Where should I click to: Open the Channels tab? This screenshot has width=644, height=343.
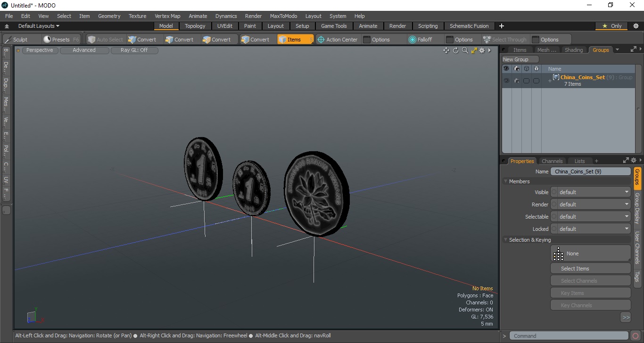[552, 161]
